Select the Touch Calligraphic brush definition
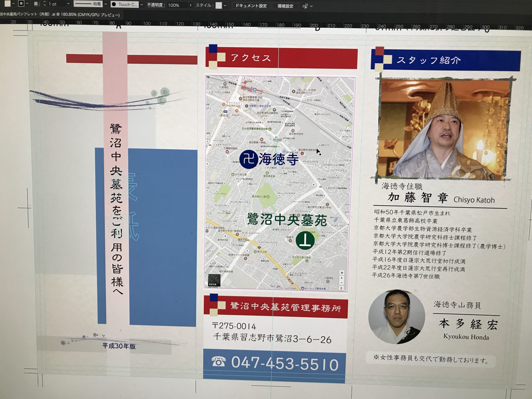Image resolution: width=532 pixels, height=399 pixels. coord(124,4)
